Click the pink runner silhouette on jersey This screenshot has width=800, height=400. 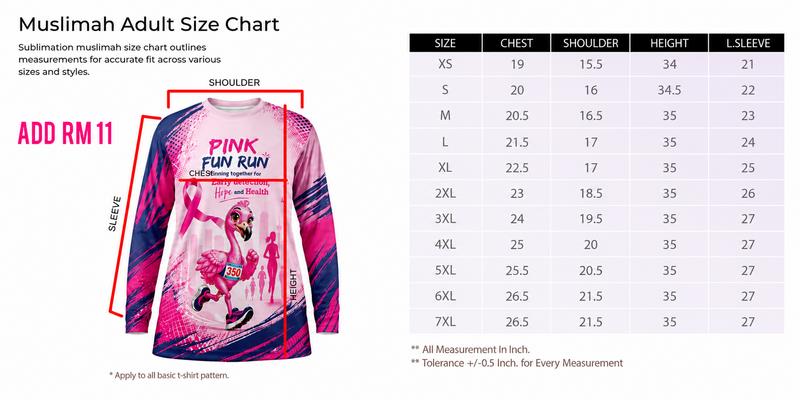tap(270, 265)
